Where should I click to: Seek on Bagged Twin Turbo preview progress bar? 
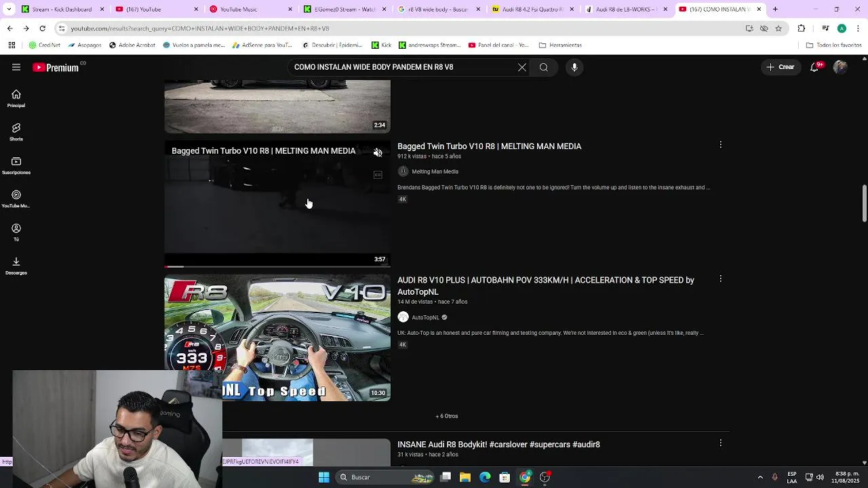277,266
